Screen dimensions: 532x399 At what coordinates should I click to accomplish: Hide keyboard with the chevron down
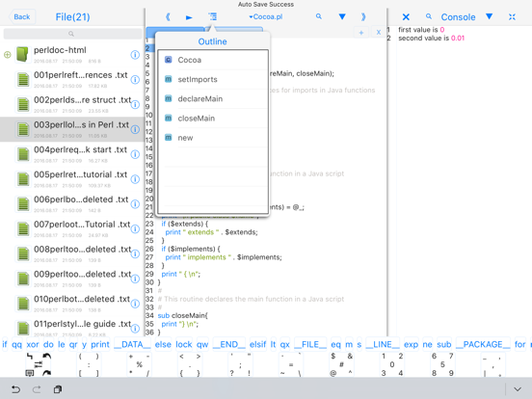coord(518,389)
